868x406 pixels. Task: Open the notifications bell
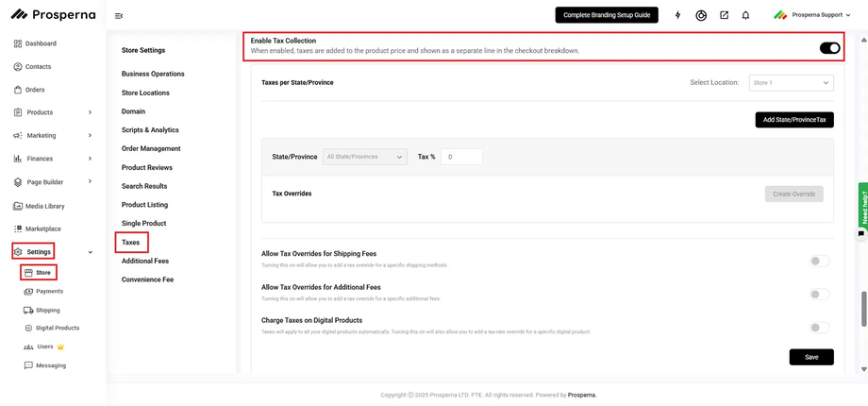745,15
